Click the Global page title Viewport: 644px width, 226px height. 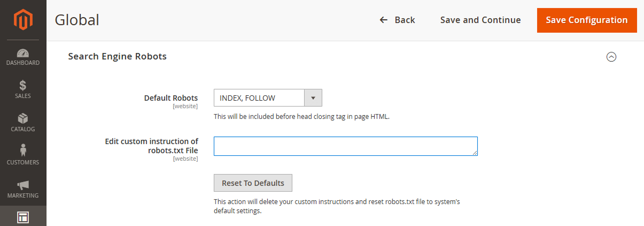(x=77, y=20)
